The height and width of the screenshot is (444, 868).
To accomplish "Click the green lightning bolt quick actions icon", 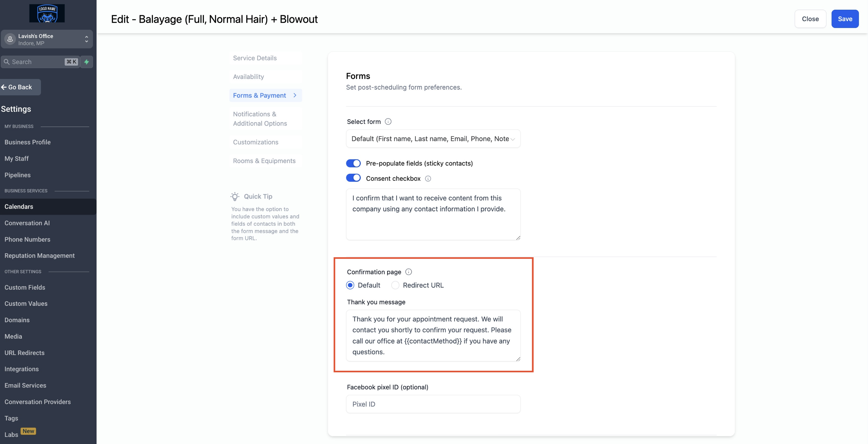I will pos(87,62).
